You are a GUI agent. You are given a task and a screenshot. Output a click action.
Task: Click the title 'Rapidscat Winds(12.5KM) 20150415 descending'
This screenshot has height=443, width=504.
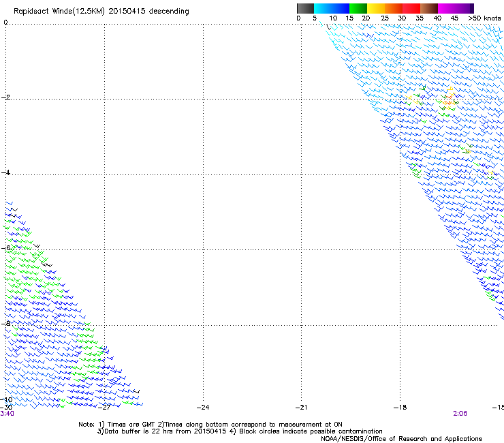tap(101, 12)
